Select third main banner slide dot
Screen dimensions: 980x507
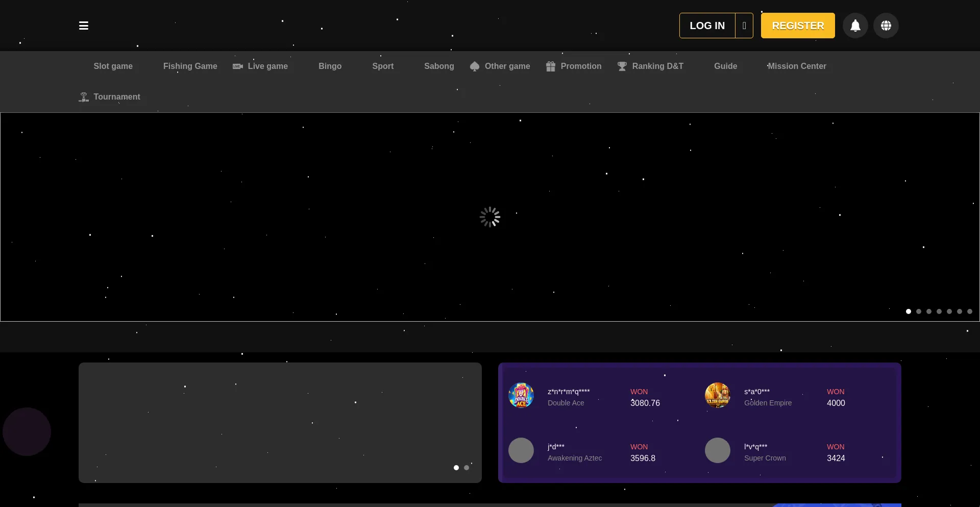[929, 311]
